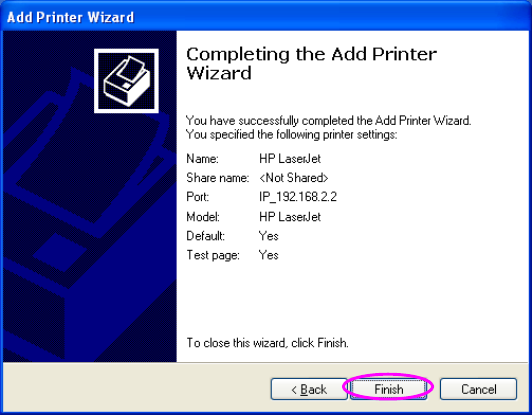Screen dimensions: 532x415
Task: Click the Add Printer Wizard title bar
Action: pyautogui.click(x=266, y=17)
